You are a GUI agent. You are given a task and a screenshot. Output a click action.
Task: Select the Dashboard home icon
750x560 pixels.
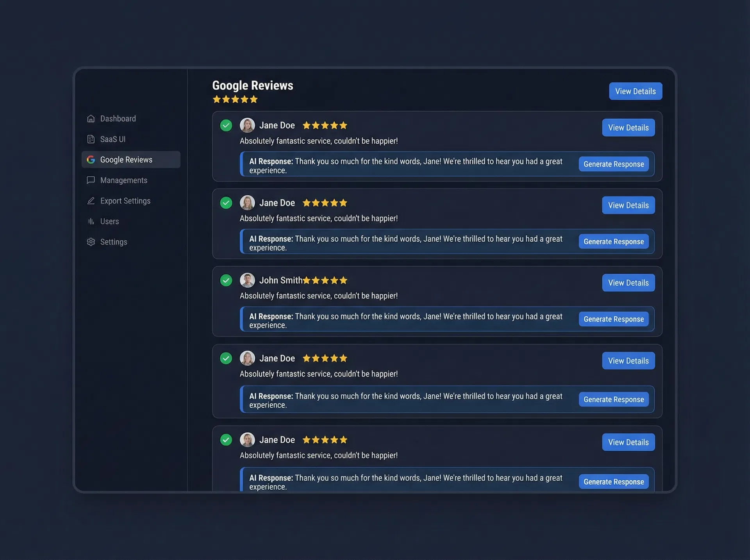click(x=91, y=118)
